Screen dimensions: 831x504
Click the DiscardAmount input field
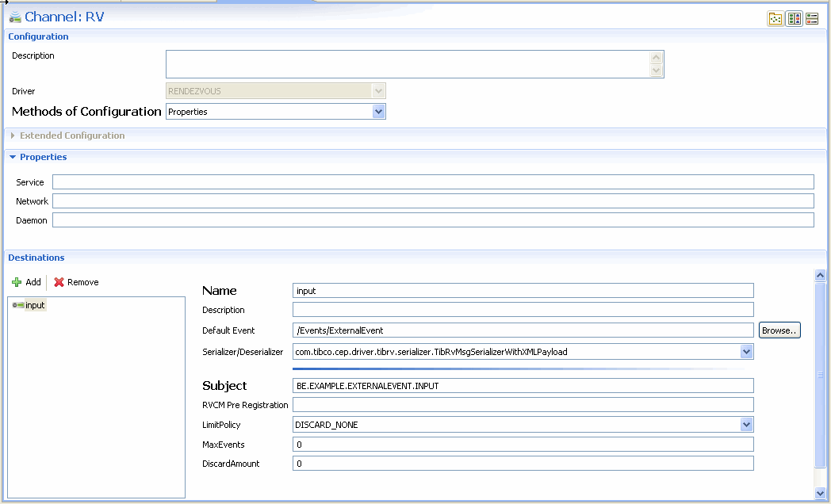[x=523, y=464]
